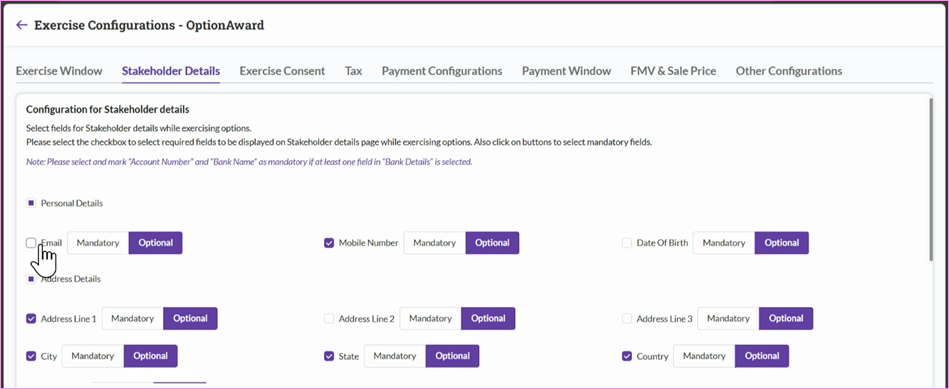Set Address Line 1 to Optional
Viewport: 949px width, 389px height.
point(190,318)
